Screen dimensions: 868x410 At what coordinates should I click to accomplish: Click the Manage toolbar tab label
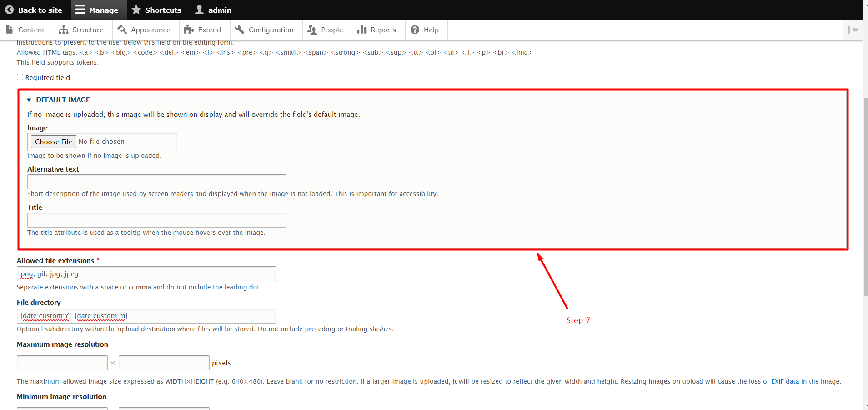click(x=104, y=10)
